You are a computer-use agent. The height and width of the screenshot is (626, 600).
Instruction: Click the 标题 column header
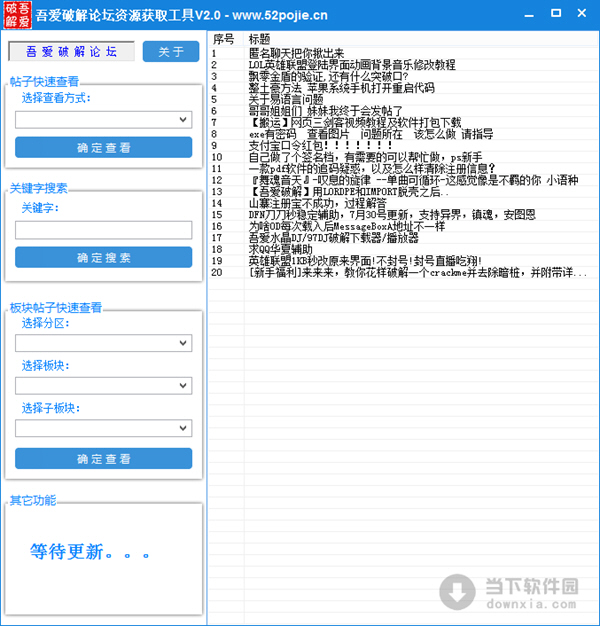[x=421, y=39]
